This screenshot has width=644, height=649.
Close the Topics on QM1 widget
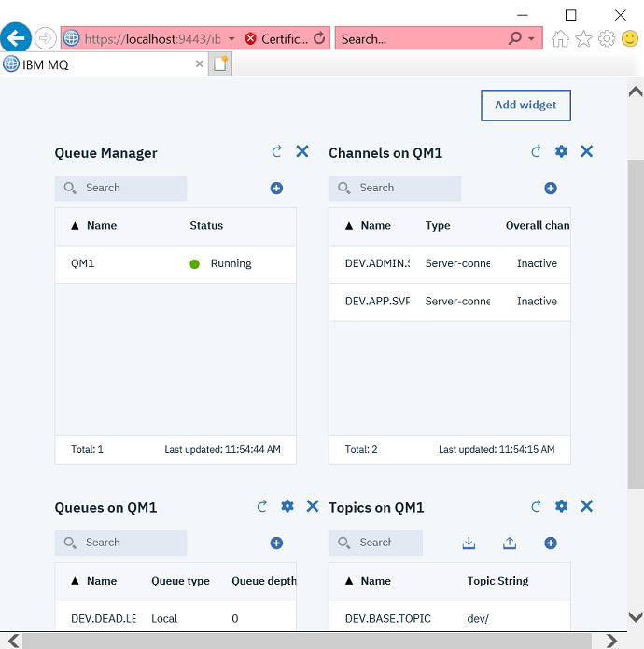(x=586, y=506)
